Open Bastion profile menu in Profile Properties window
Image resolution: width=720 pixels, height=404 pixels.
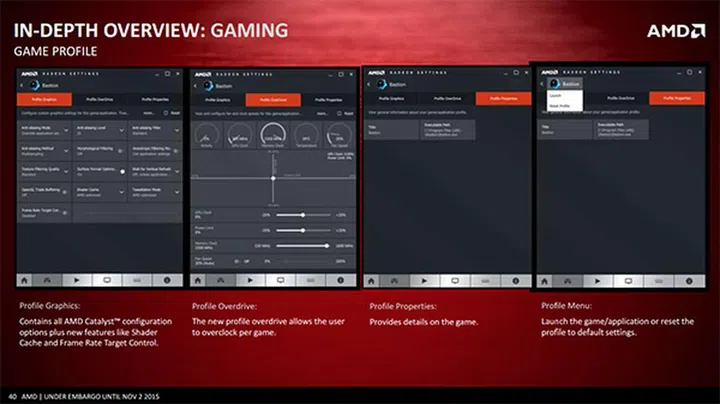point(392,84)
